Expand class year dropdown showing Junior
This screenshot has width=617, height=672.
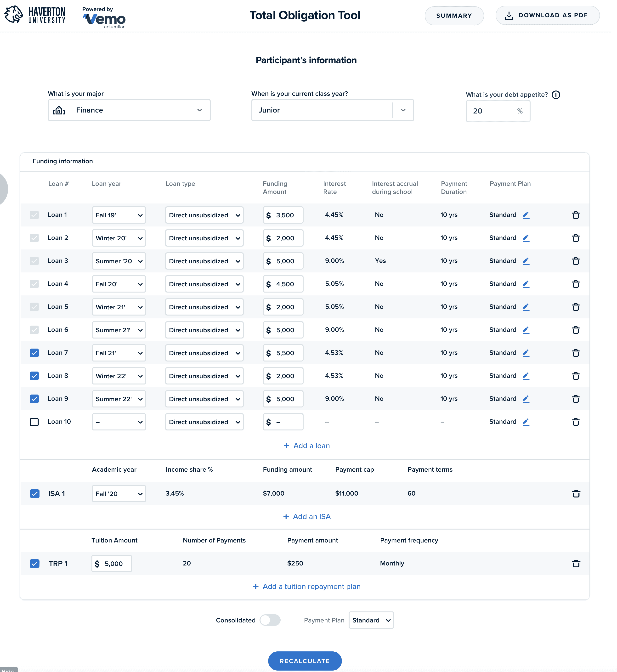click(x=335, y=111)
